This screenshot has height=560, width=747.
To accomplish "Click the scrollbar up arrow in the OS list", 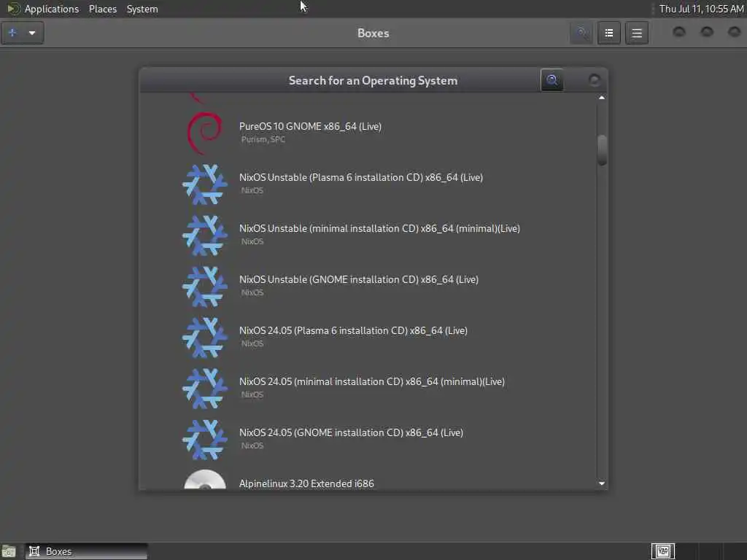I will pos(602,98).
